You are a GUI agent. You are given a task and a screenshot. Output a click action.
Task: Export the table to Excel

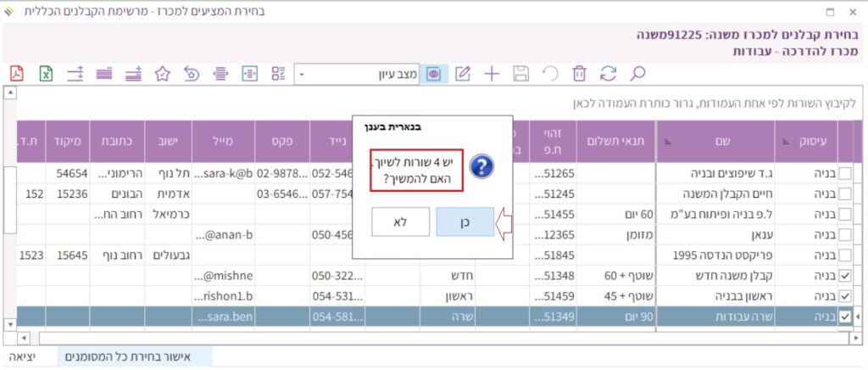point(47,74)
